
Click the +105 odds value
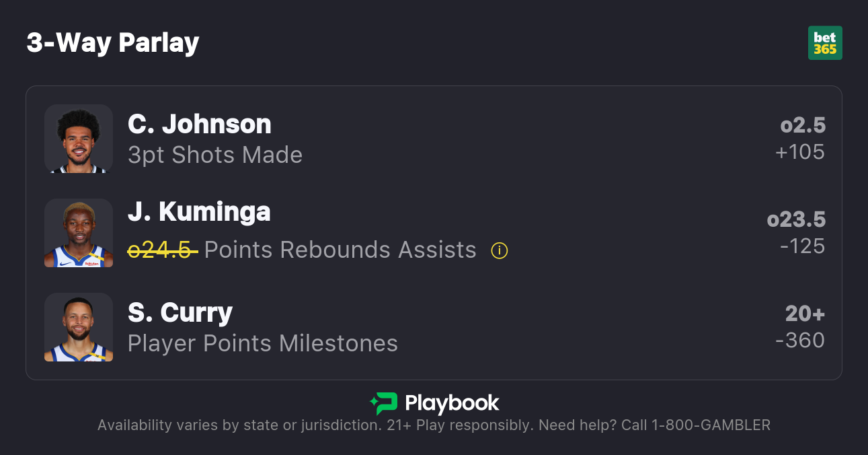click(799, 152)
